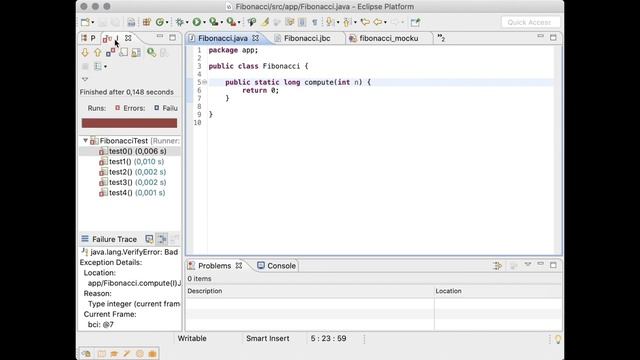Click the Last Edit Location icon
Screen dimensions: 640x360
pyautogui.click(x=365, y=22)
